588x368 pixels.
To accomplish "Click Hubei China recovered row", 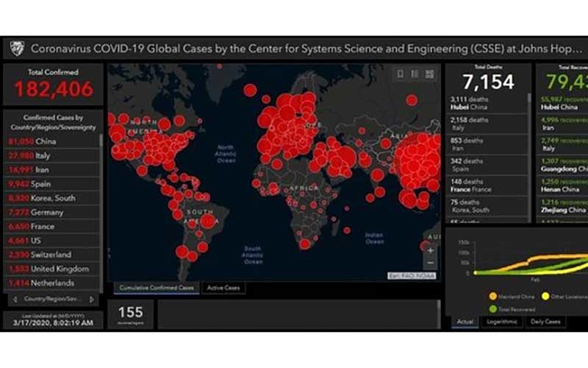I will [563, 103].
